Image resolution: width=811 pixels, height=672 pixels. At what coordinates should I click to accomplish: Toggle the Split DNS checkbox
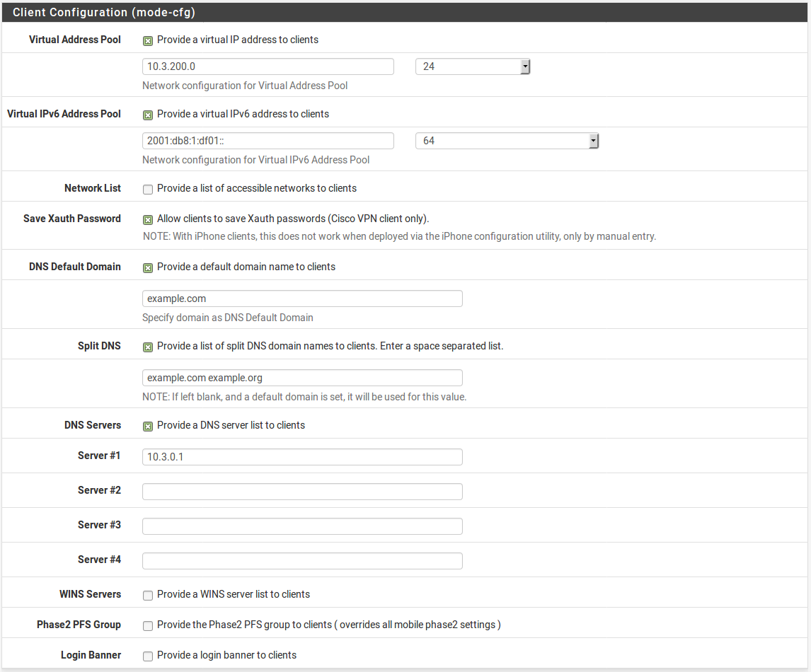point(148,347)
